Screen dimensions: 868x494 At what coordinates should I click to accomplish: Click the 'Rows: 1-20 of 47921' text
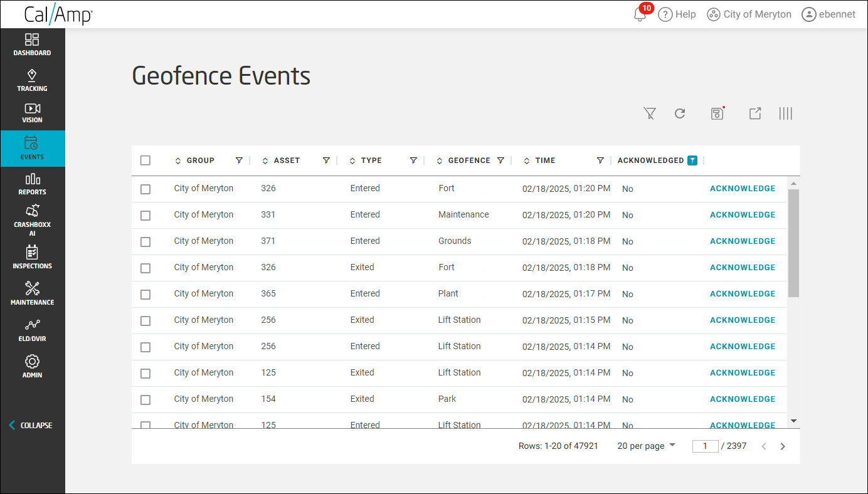pyautogui.click(x=558, y=446)
